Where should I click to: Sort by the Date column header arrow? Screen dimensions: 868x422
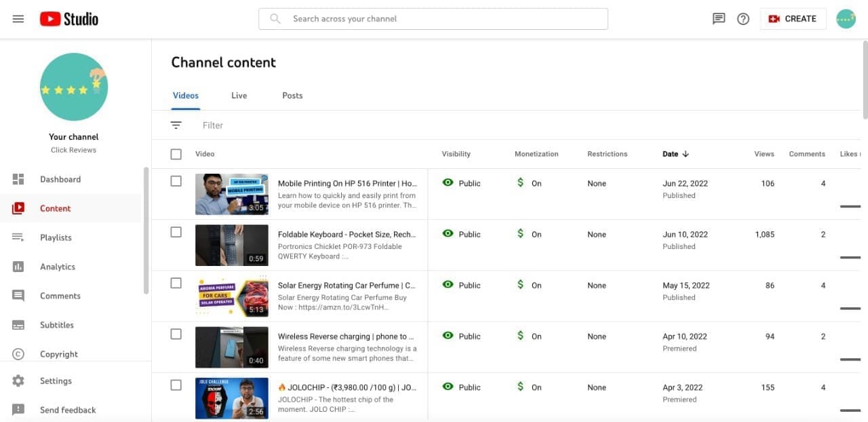[x=686, y=154]
